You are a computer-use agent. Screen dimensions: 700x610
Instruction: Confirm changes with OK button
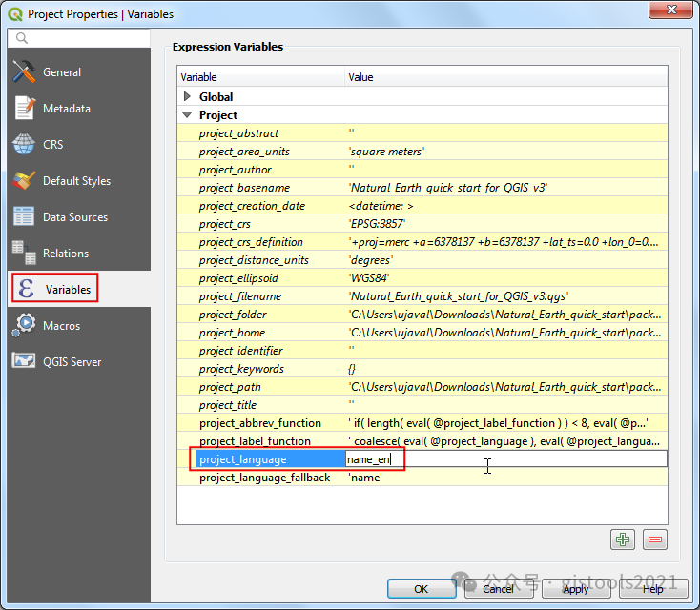[x=422, y=589]
